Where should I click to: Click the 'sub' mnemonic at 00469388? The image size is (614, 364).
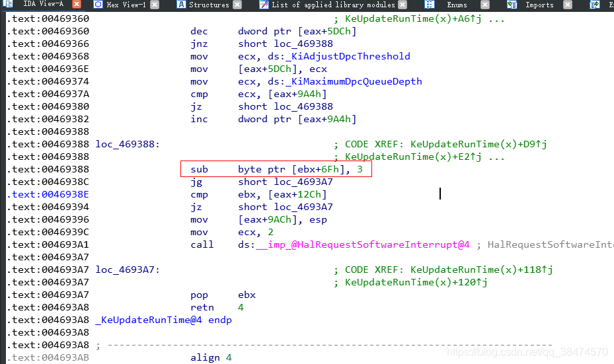[199, 170]
